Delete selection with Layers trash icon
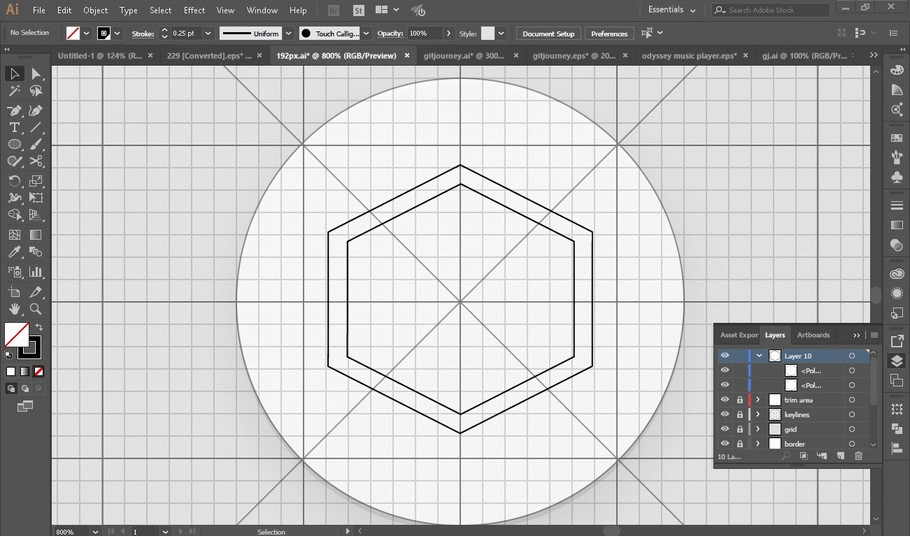This screenshot has width=910, height=537. pyautogui.click(x=858, y=456)
